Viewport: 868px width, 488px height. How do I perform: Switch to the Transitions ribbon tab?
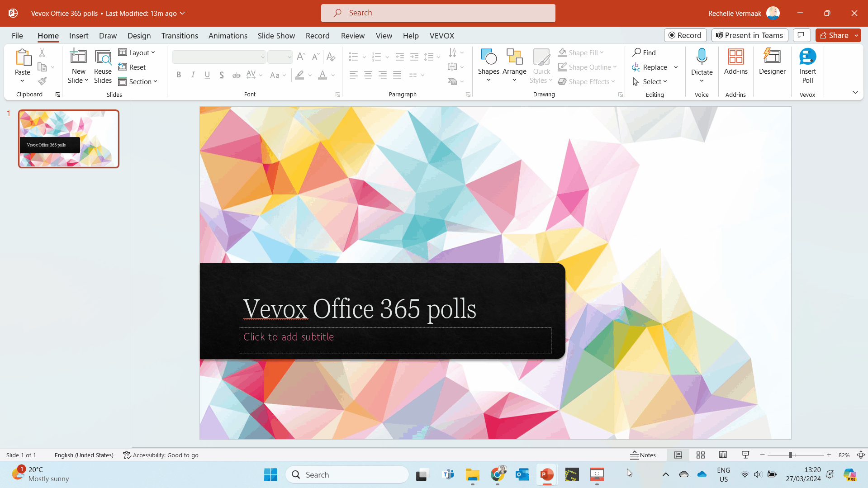(x=180, y=36)
